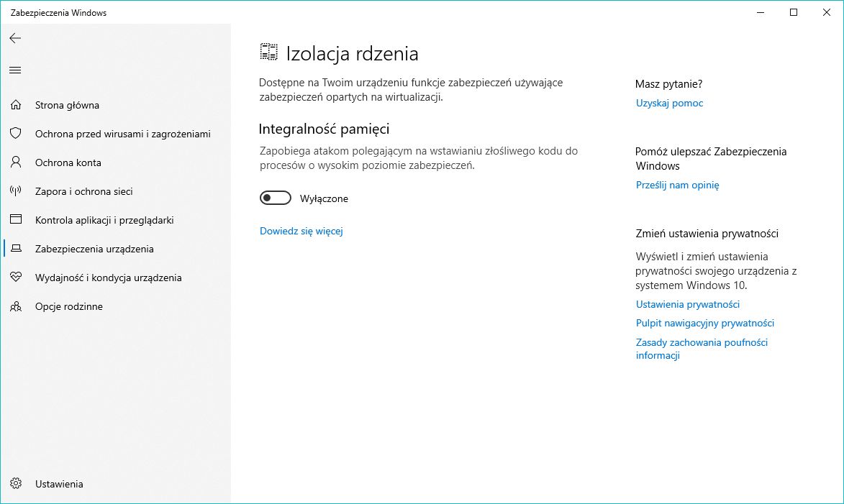Click the person icon for Ochrona konta
Screen dimensions: 844x504
(16, 162)
